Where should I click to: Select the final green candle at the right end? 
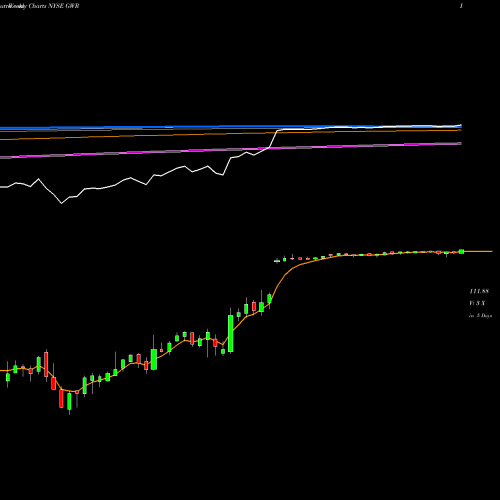[x=461, y=251]
